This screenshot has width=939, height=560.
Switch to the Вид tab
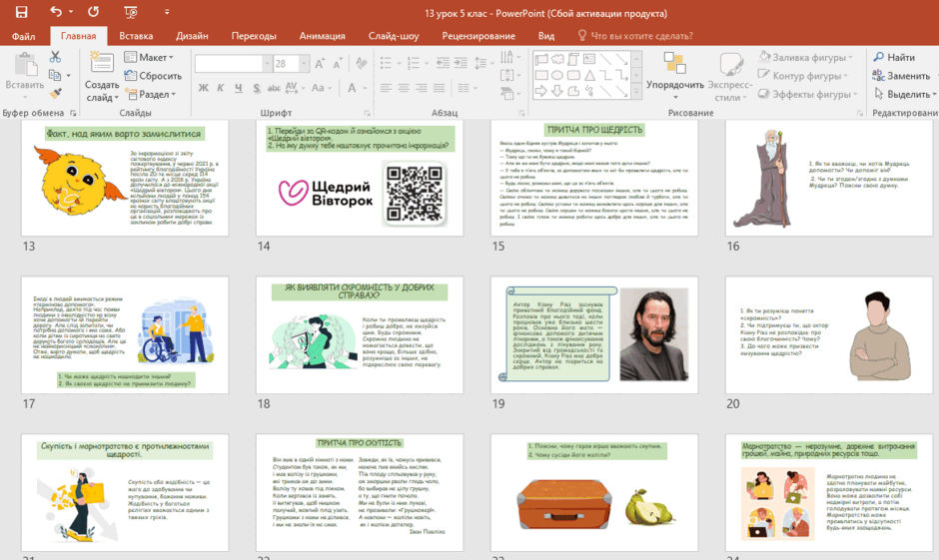[546, 36]
